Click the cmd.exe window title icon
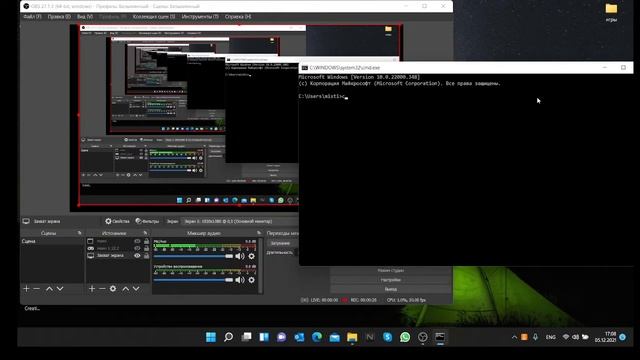The width and height of the screenshot is (640, 360). (304, 68)
